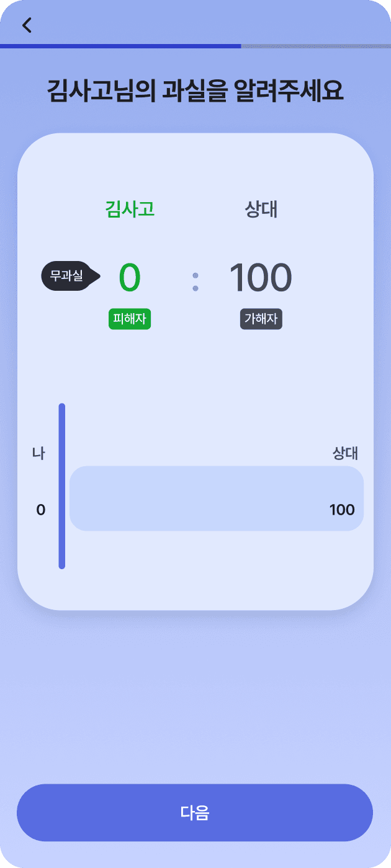Tap the 다음 button

(195, 813)
